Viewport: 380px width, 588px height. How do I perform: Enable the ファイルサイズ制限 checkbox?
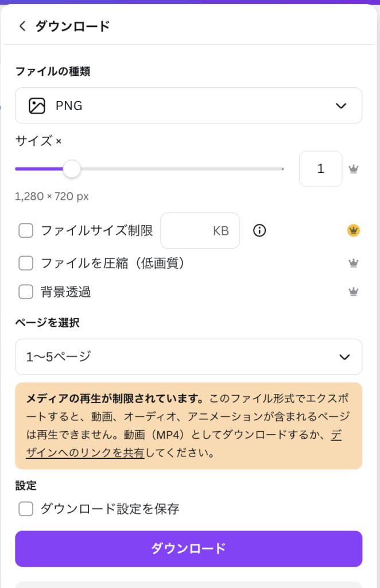pyautogui.click(x=26, y=231)
